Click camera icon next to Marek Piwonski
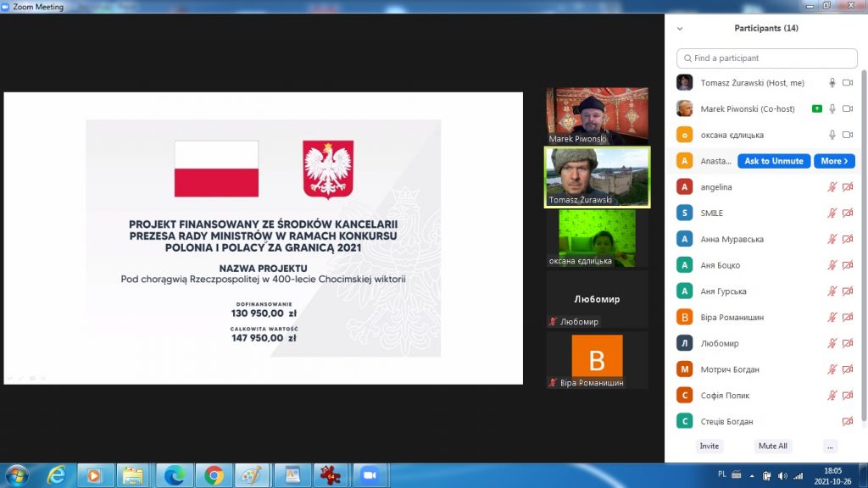This screenshot has height=488, width=868. coord(848,109)
